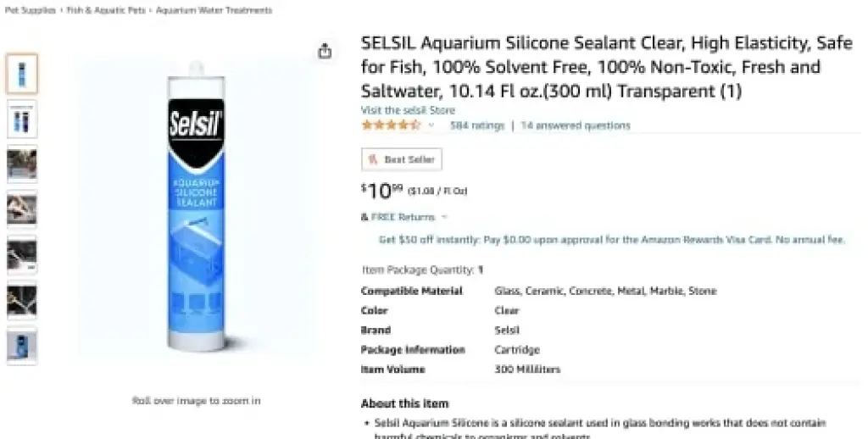Click the share icon above product image
Image resolution: width=868 pixels, height=439 pixels.
[325, 51]
